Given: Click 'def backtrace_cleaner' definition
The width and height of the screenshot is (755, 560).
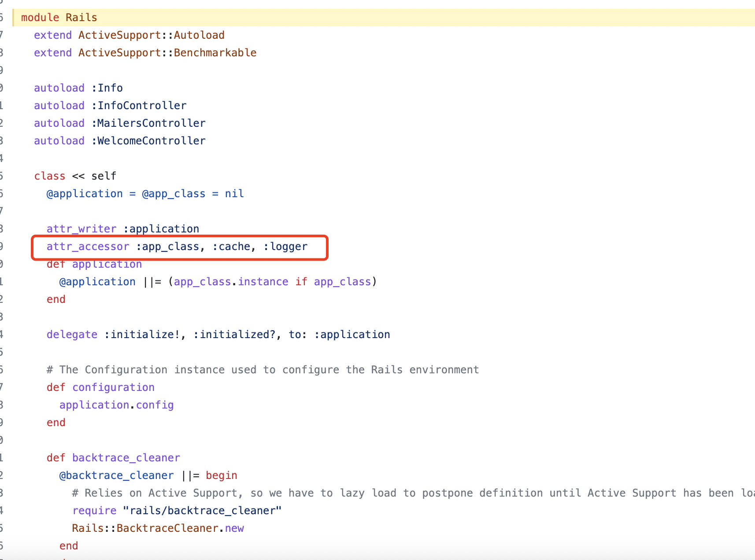Looking at the screenshot, I should 113,458.
